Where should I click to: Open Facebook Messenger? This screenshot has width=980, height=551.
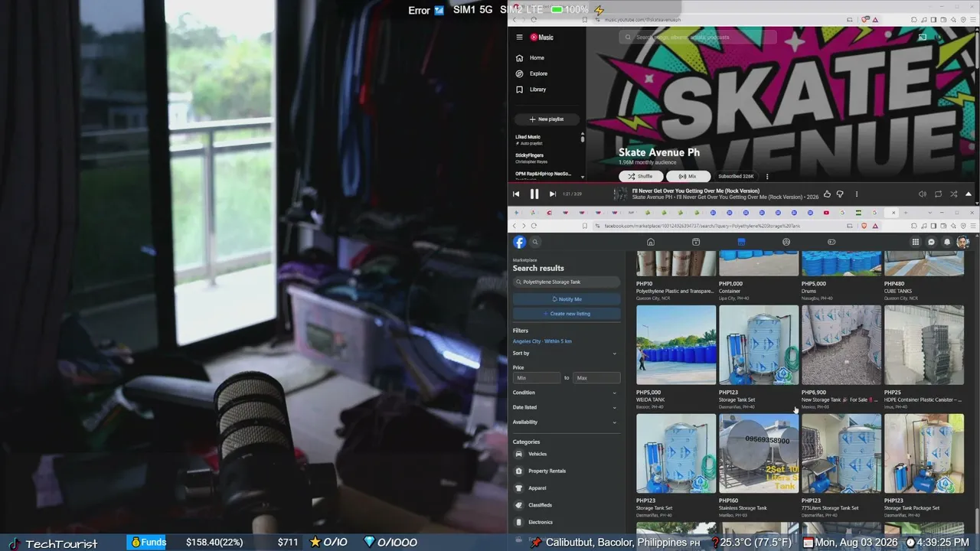pyautogui.click(x=931, y=242)
